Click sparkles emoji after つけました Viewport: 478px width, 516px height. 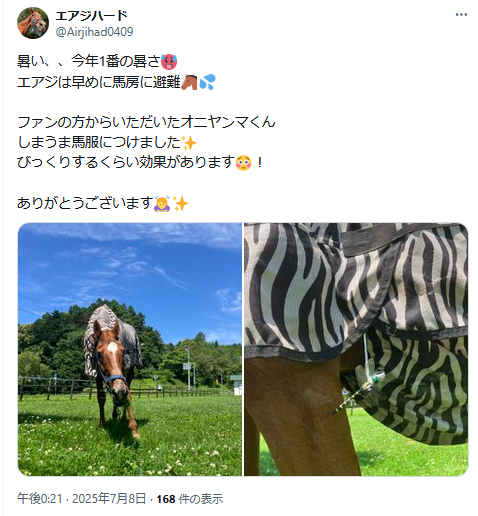pos(189,143)
